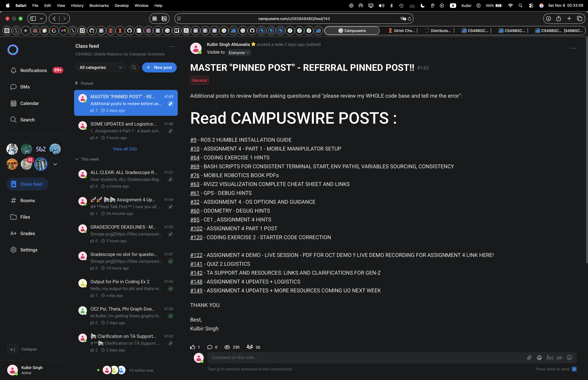Click the Campuswire logo icon

(x=13, y=50)
